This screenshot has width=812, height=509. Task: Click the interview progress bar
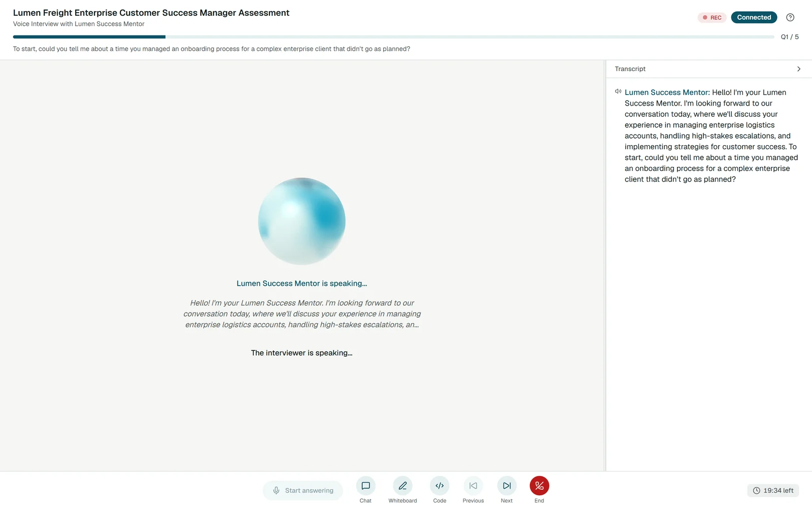(393, 37)
